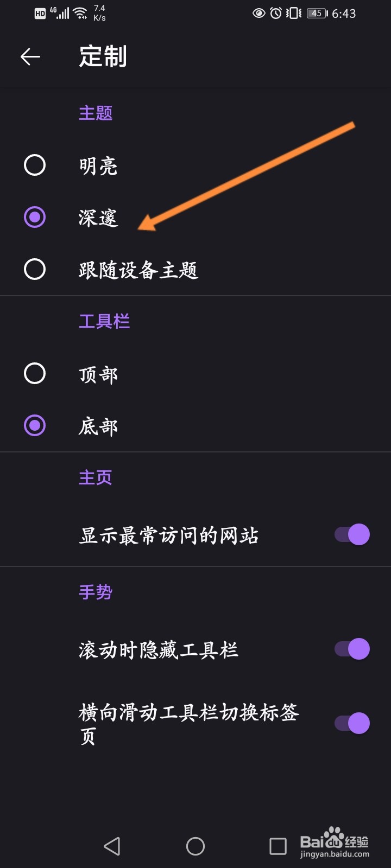Tap the back arrow icon
This screenshot has height=868, width=391.
pos(30,56)
